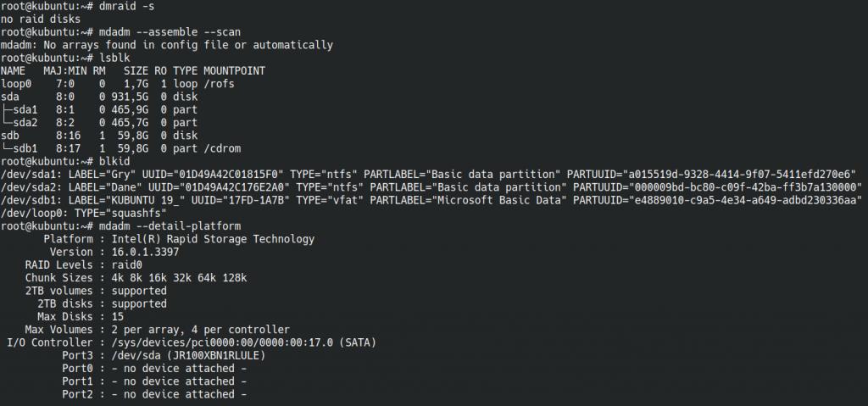
Task: Click 'Intel(R) Rapid Storage Technology' platform text
Action: [214, 239]
